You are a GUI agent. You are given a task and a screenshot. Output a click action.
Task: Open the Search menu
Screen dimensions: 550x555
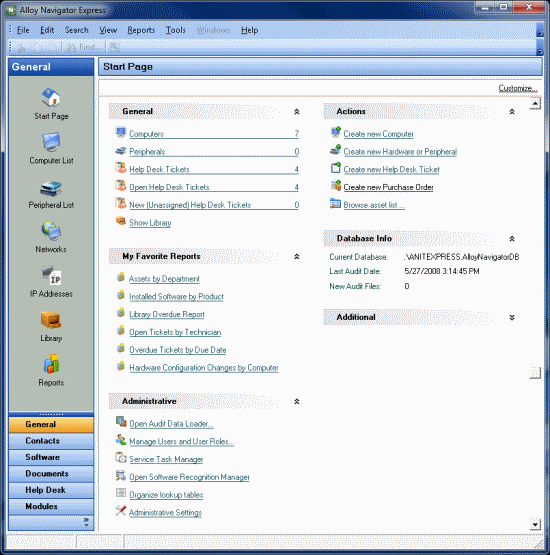click(76, 30)
